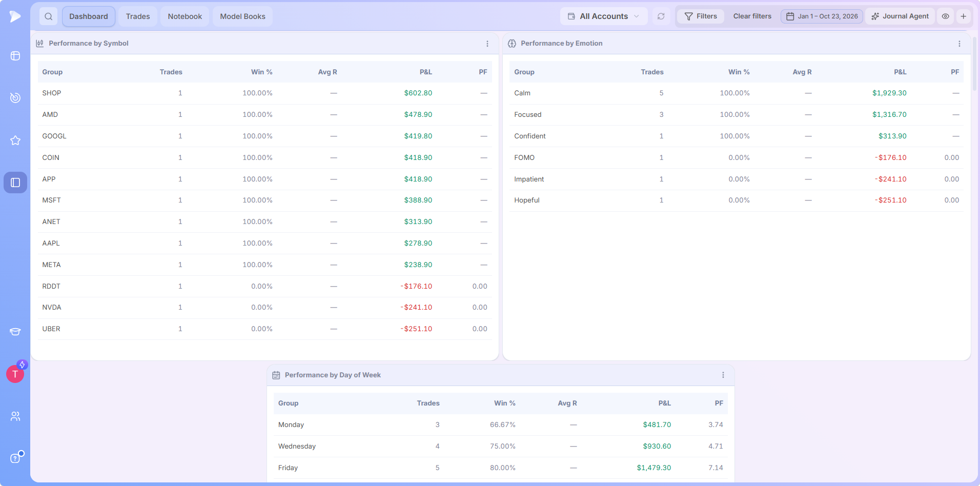Click the Performance by Symbol chart icon
The height and width of the screenshot is (486, 980).
tap(40, 44)
